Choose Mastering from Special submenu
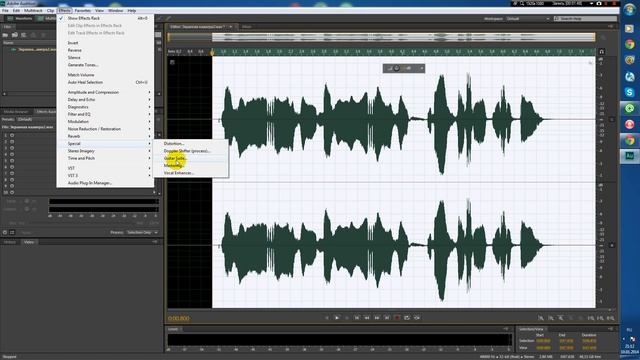 click(x=191, y=166)
